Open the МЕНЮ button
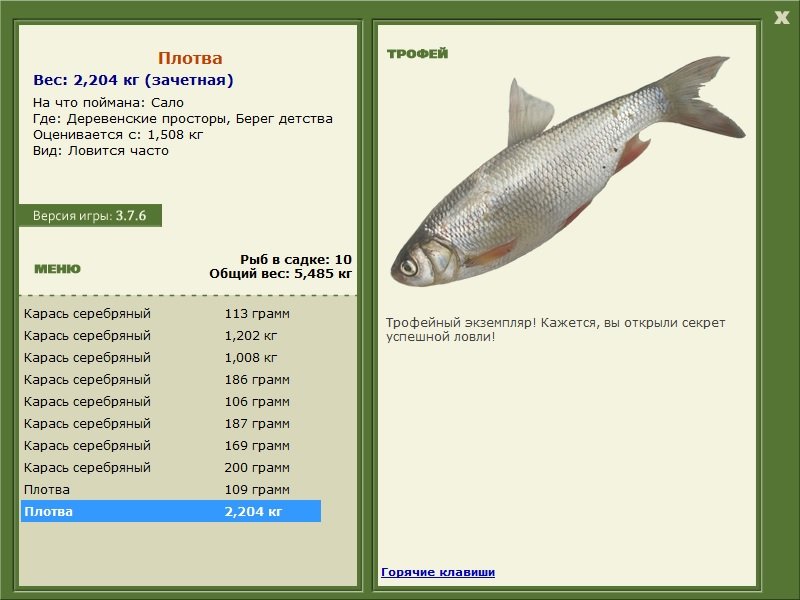Viewport: 800px width, 600px height. [57, 269]
